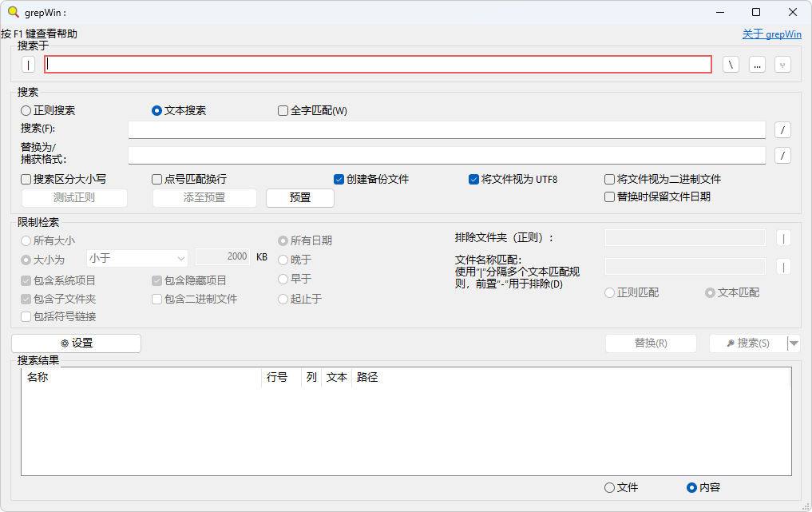Screen dimensions: 812x512
Task: Open the 设置 settings button
Action: [x=76, y=343]
